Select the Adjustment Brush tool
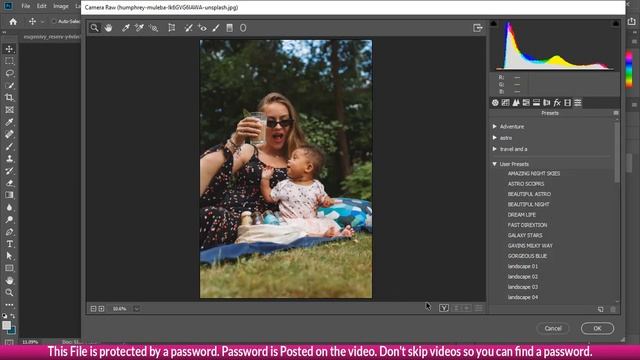The image size is (640, 360). (216, 28)
